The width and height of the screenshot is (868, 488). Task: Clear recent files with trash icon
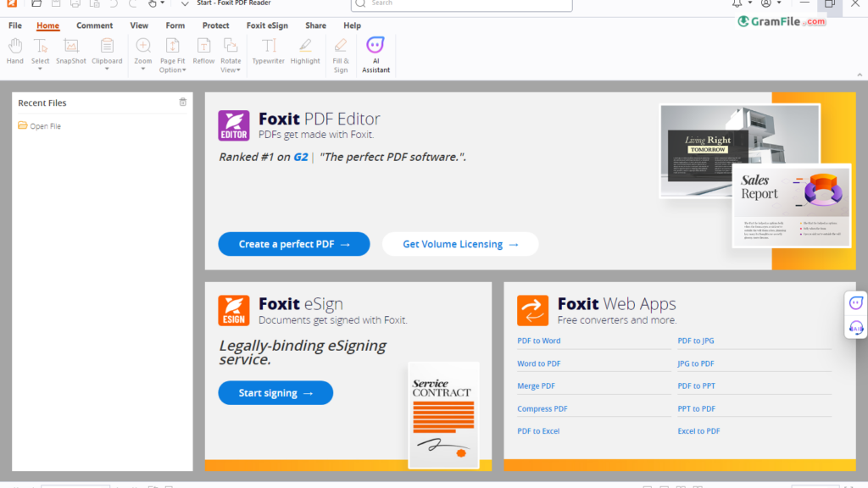point(183,102)
